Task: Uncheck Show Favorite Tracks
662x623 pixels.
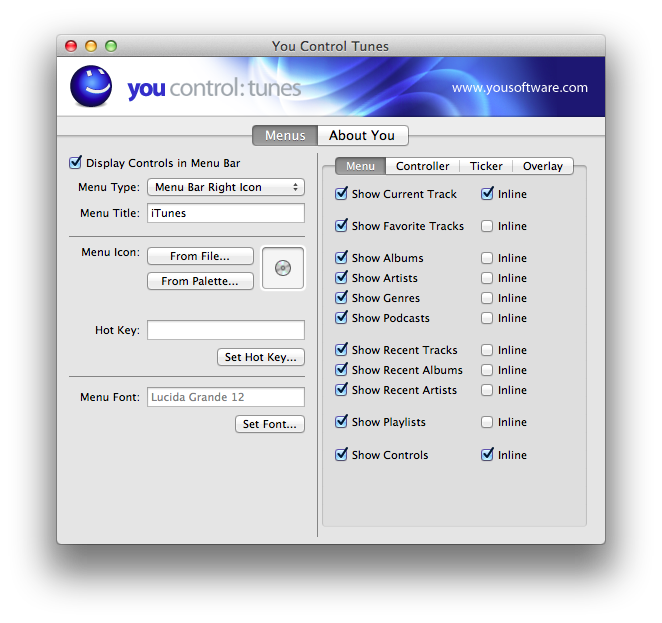Action: click(341, 225)
